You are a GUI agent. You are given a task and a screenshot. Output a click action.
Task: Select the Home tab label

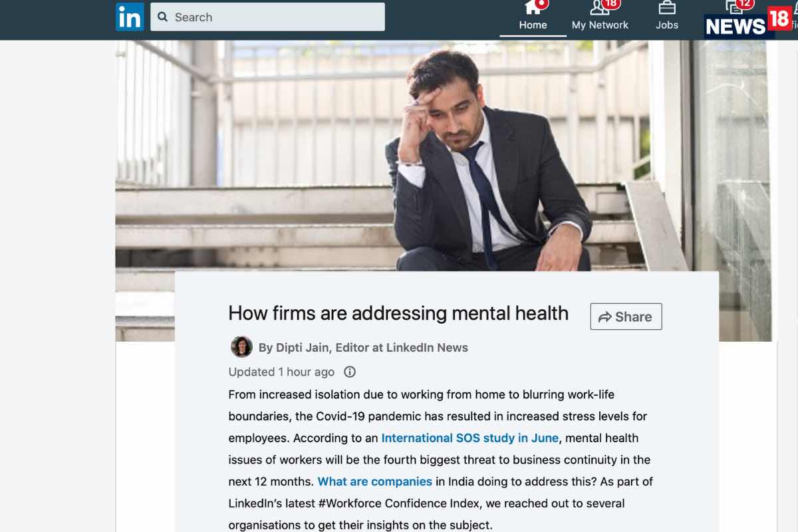[533, 25]
